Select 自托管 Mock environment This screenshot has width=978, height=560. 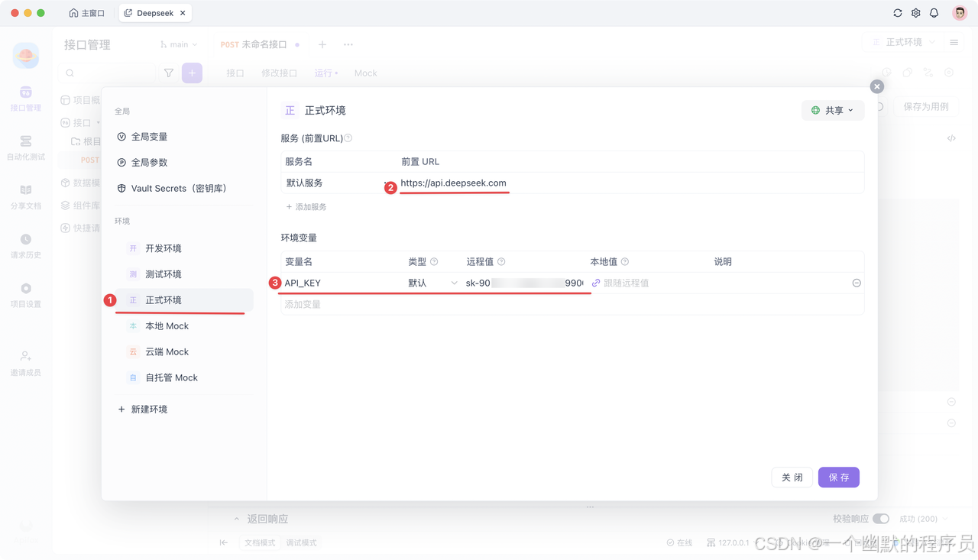[183, 378]
